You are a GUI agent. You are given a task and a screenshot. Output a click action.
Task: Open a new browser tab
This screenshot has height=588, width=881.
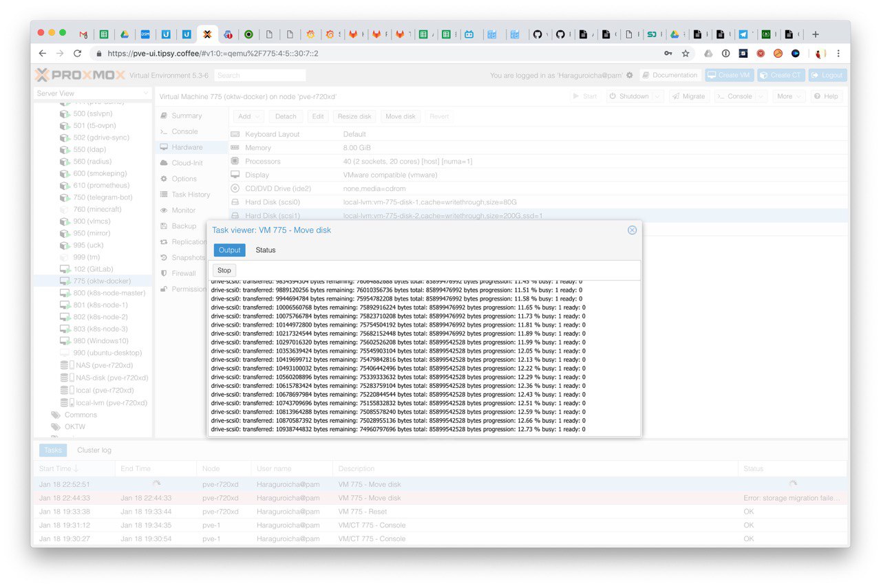(816, 34)
